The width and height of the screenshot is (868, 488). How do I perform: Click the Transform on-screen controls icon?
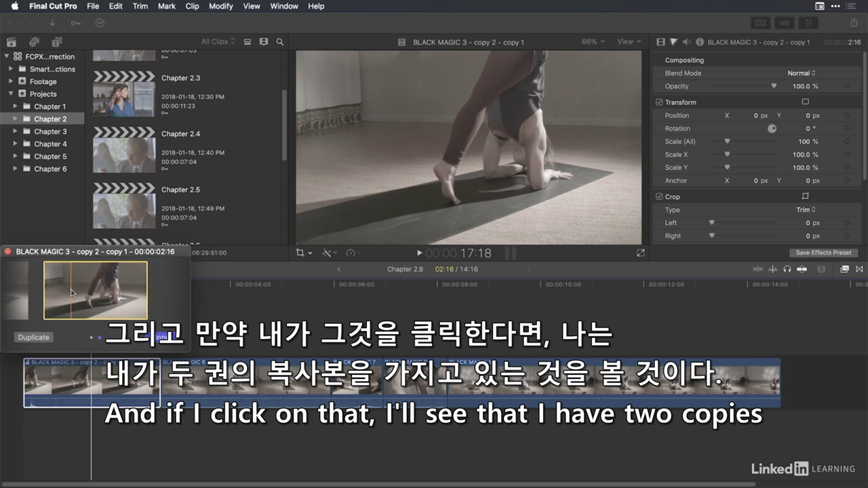pos(806,102)
